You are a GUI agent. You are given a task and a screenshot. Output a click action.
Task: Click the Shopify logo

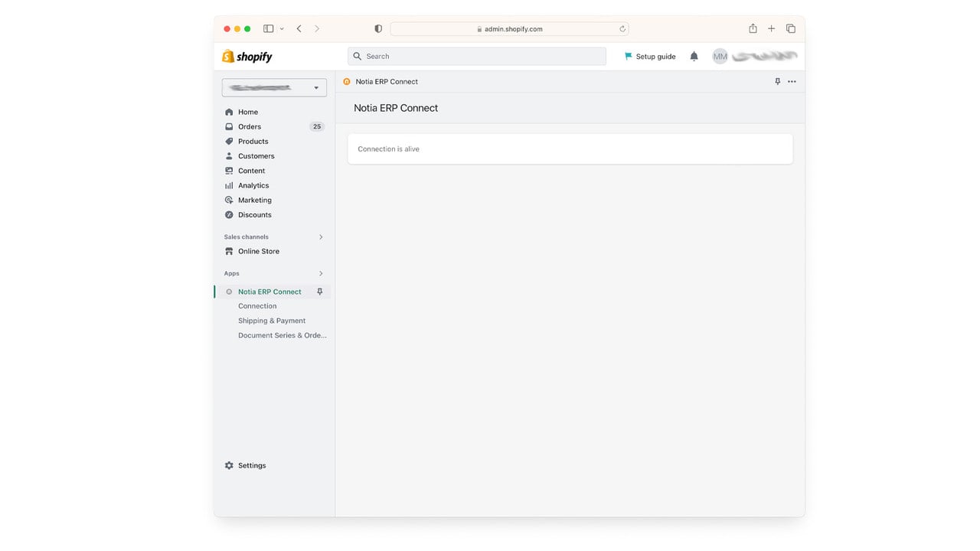coord(247,57)
